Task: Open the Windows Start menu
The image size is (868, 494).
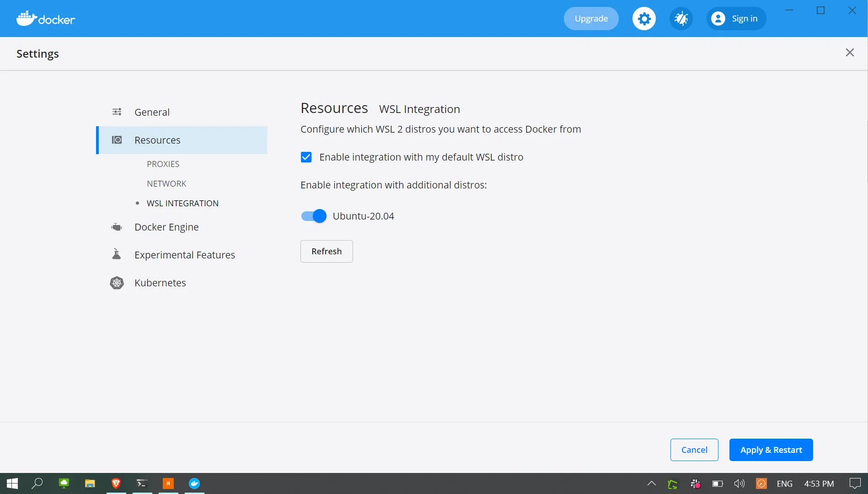Action: 12,483
